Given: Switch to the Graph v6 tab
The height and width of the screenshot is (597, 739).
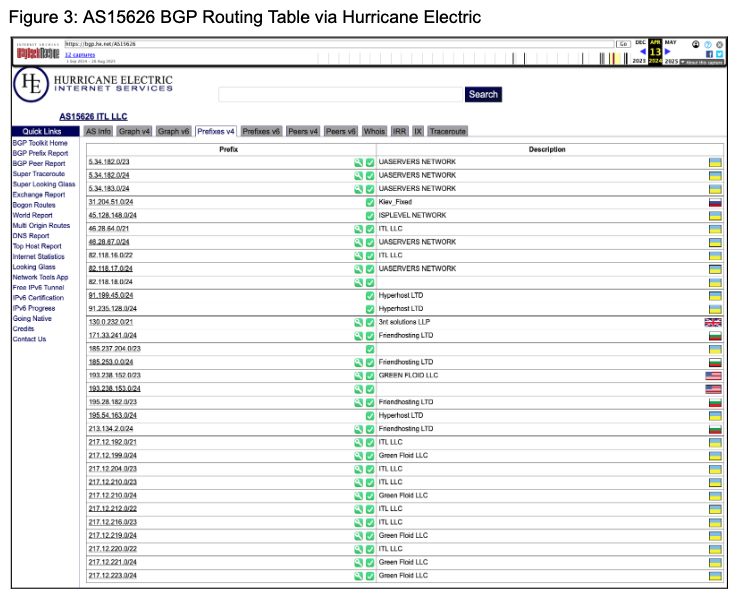Looking at the screenshot, I should [173, 131].
